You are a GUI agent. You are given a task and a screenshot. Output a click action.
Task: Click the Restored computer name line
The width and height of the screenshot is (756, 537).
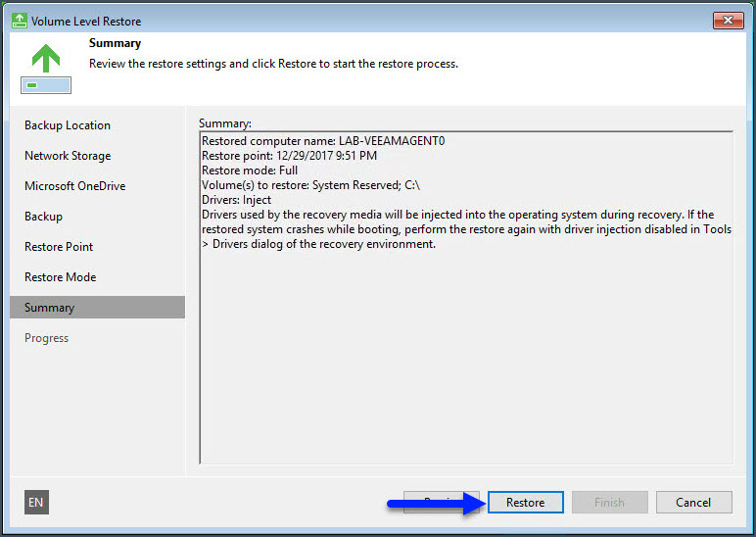(323, 141)
